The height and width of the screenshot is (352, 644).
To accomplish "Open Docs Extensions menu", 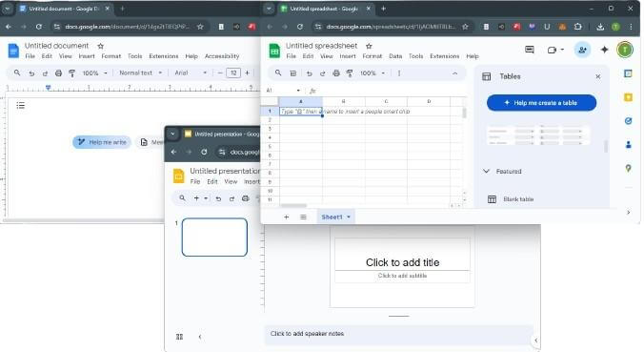I will (164, 56).
